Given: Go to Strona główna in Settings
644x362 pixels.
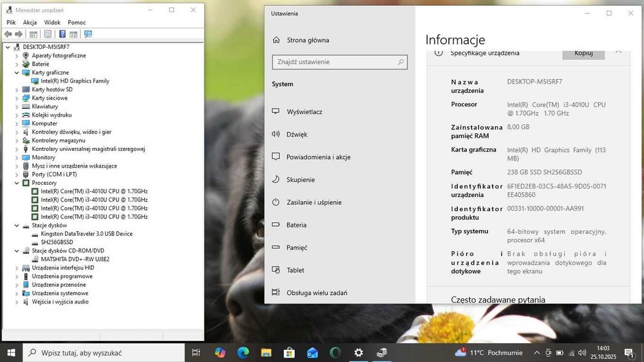Looking at the screenshot, I should coord(308,40).
